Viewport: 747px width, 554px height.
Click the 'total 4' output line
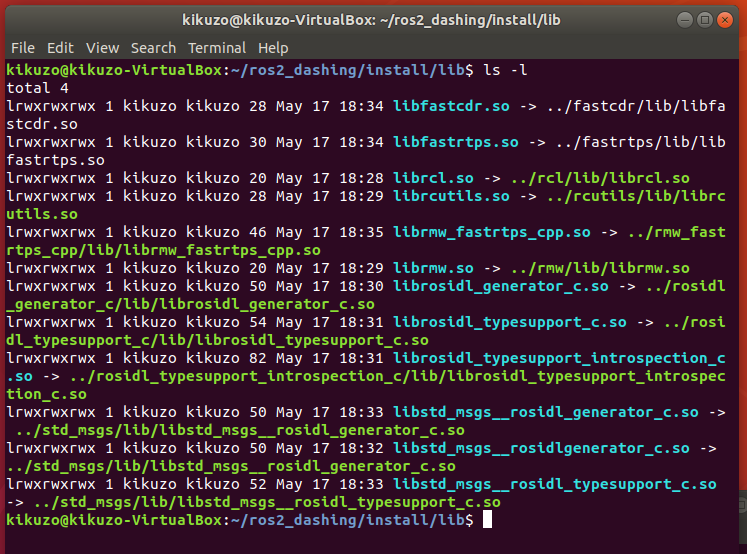37,88
